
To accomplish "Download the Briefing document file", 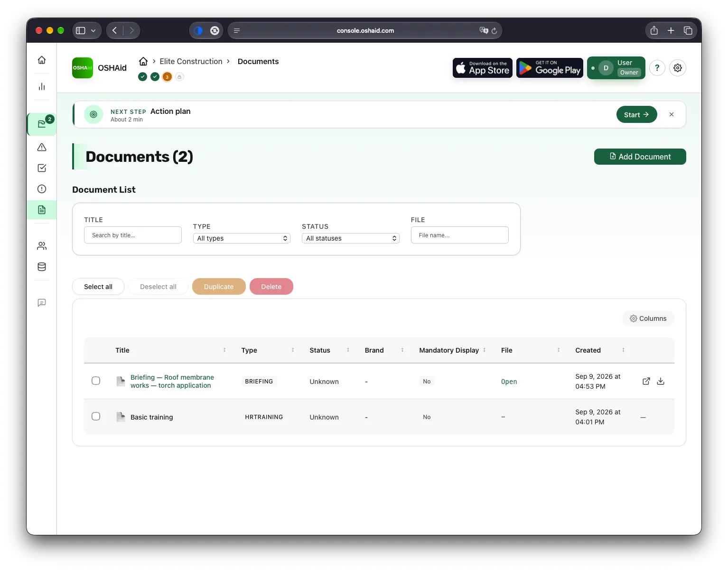I will click(x=661, y=381).
